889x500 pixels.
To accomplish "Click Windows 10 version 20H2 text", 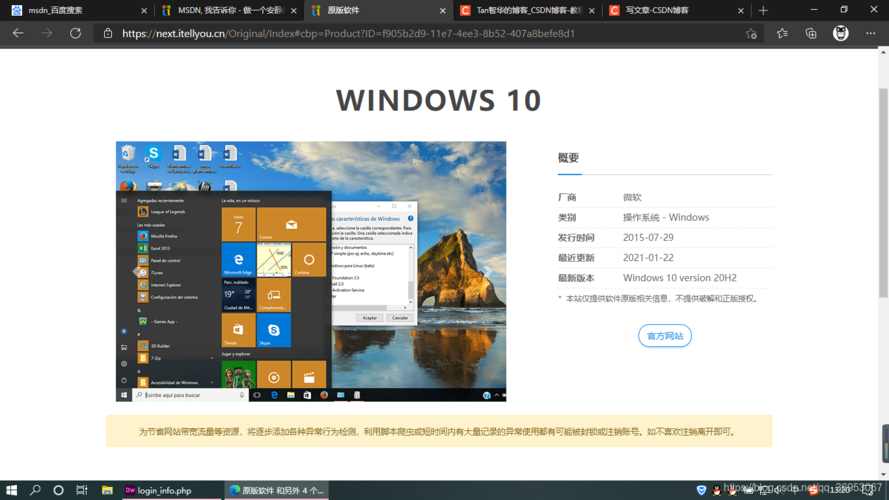I will coord(680,278).
